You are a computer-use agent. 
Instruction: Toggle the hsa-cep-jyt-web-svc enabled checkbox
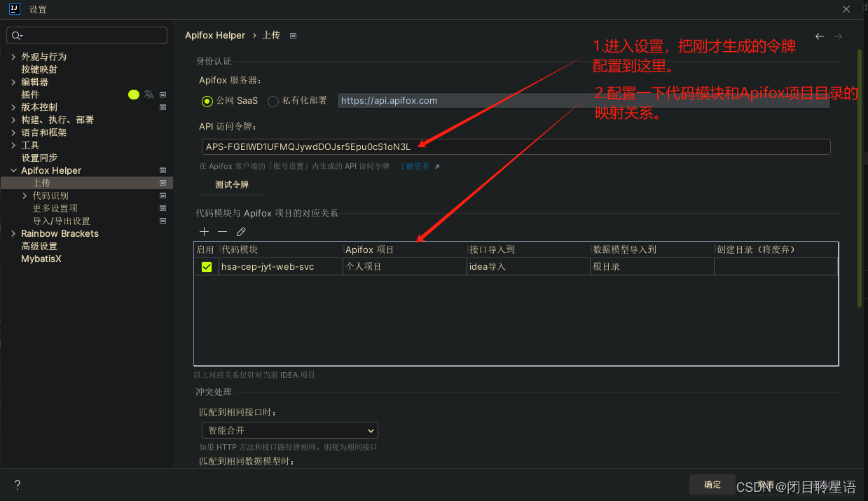(207, 267)
